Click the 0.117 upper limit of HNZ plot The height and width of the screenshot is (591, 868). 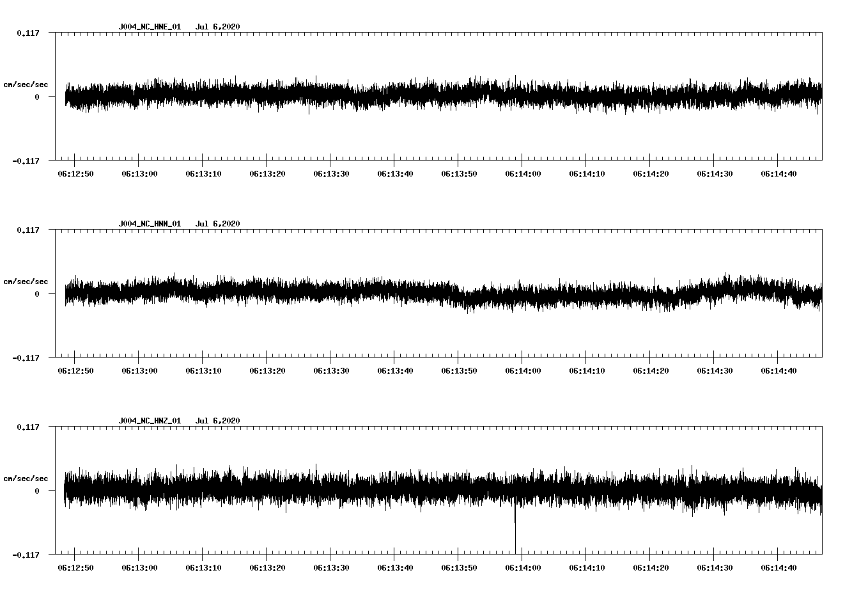(x=27, y=427)
